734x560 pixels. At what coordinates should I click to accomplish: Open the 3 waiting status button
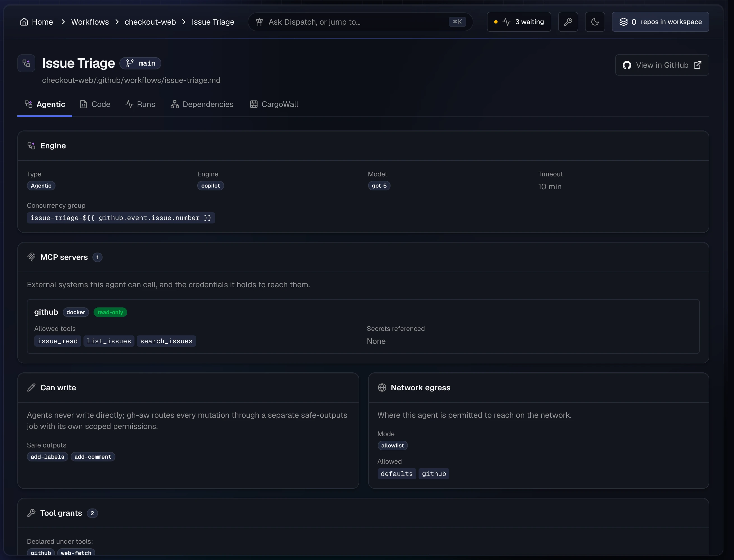click(x=519, y=22)
